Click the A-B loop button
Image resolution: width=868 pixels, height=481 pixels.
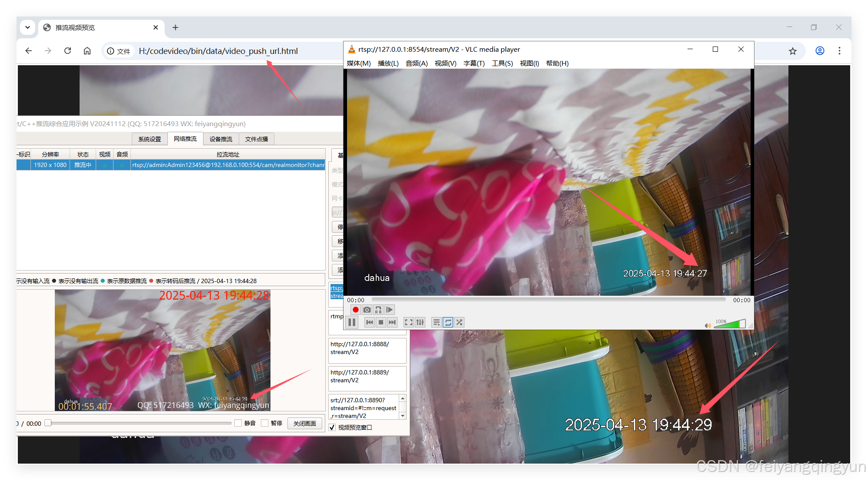tap(378, 310)
